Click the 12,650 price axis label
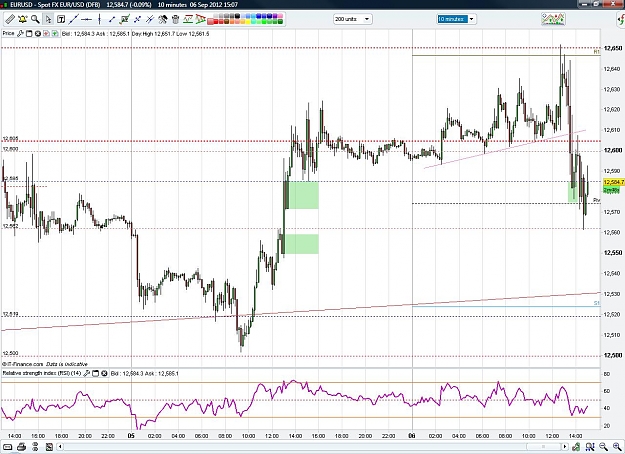The image size is (625, 454). [x=613, y=48]
